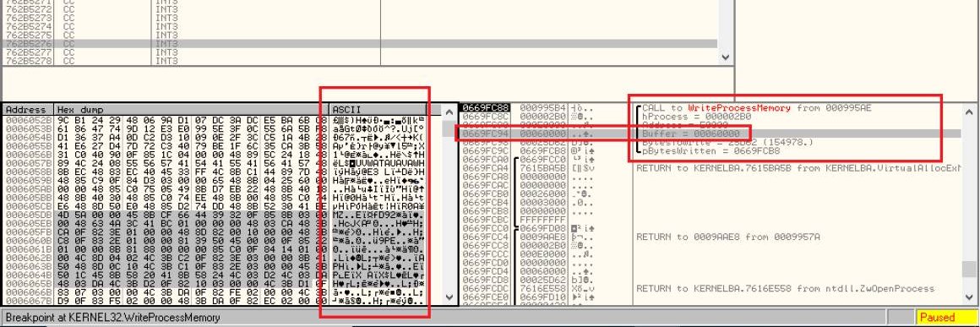980x327 pixels.
Task: Select disassembly row at address 762B5272
Action: [359, 10]
